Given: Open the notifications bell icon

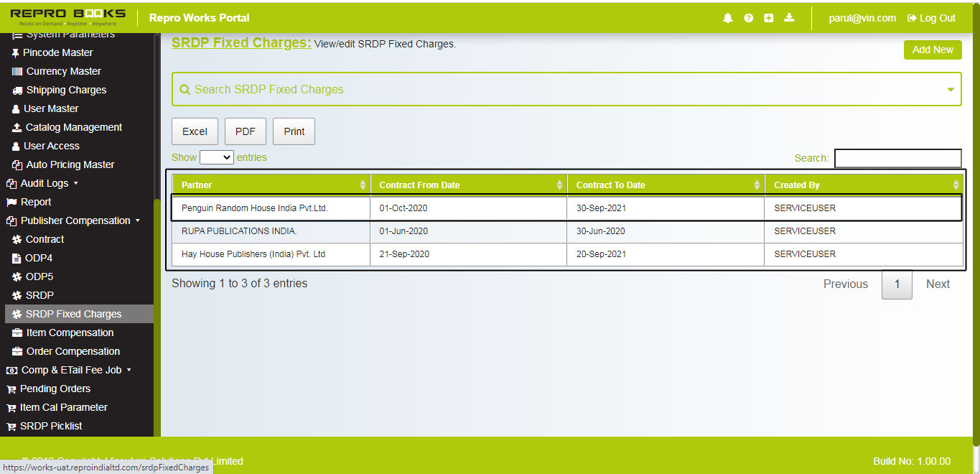Looking at the screenshot, I should point(727,18).
